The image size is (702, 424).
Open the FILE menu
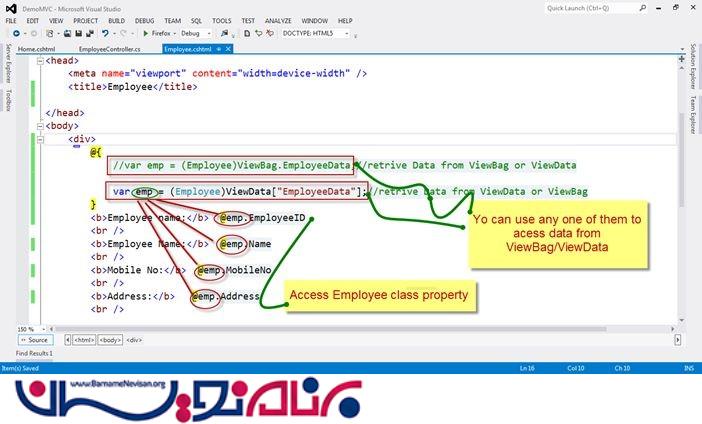click(11, 21)
